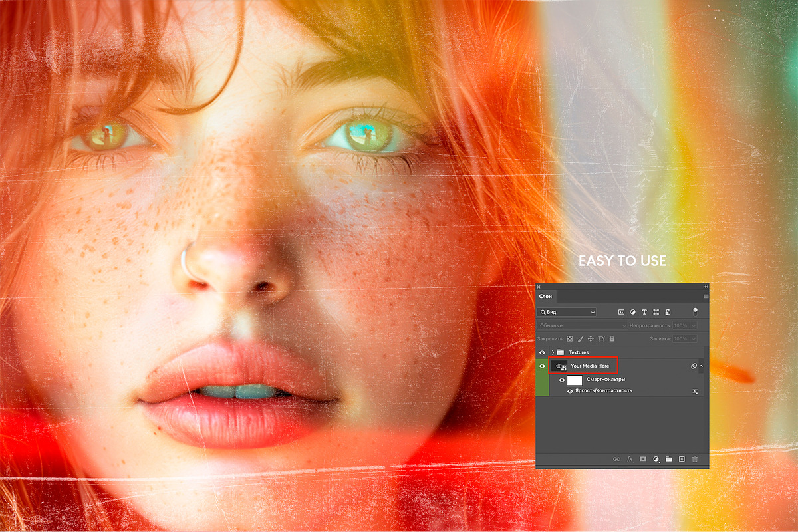Hide the Your Media Here layer
The width and height of the screenshot is (798, 532).
542,366
